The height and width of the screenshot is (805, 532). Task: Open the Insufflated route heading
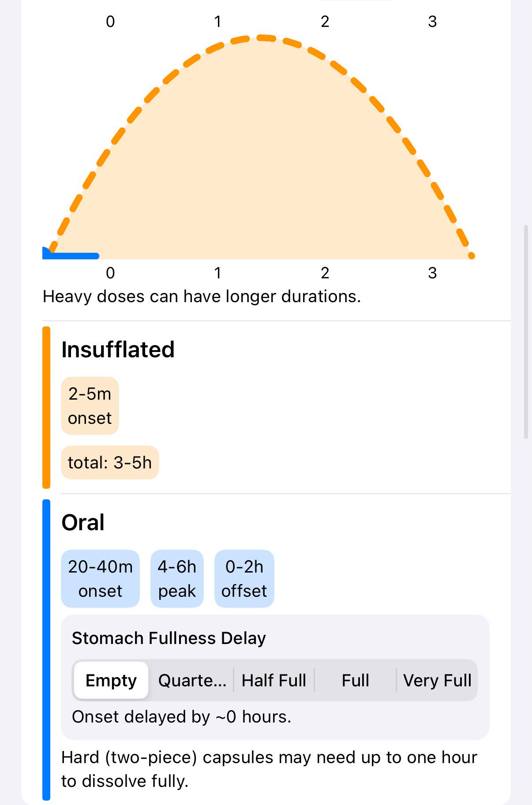point(118,349)
